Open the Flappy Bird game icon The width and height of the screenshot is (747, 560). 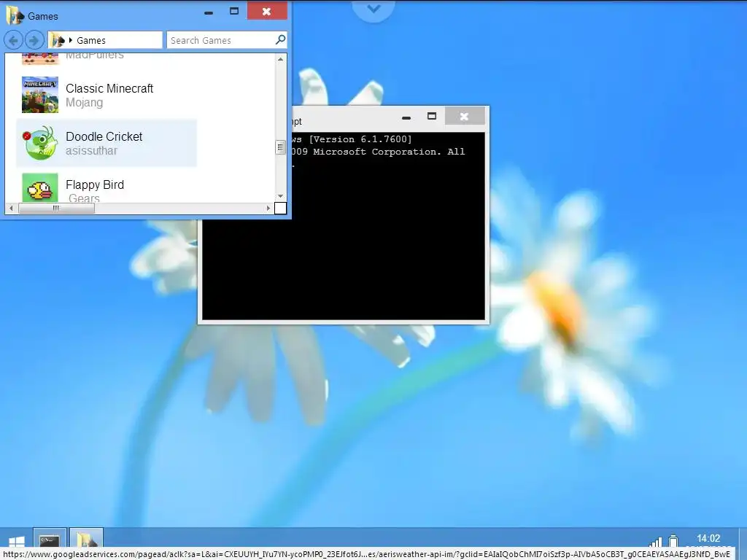click(40, 187)
